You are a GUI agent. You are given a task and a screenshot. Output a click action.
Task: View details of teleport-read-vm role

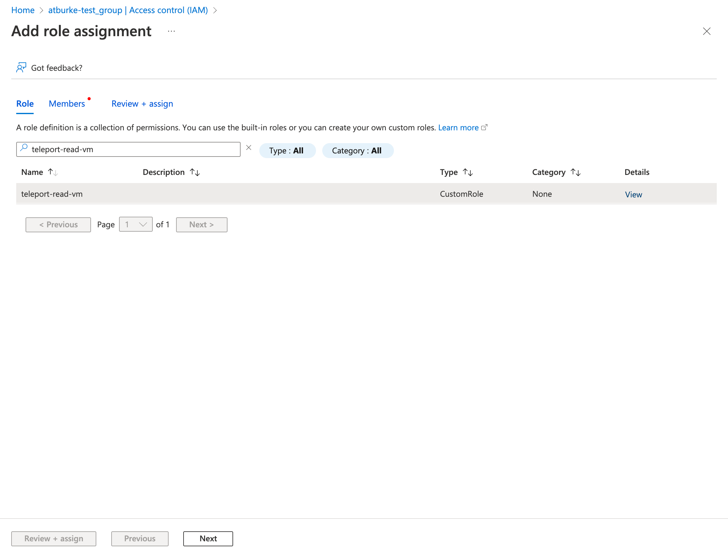point(633,194)
